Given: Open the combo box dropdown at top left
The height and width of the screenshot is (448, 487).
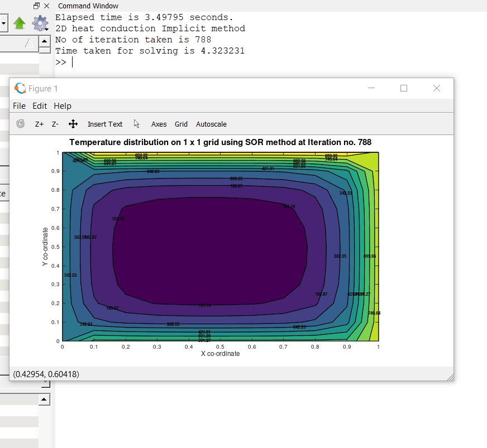Looking at the screenshot, I should (x=4, y=23).
